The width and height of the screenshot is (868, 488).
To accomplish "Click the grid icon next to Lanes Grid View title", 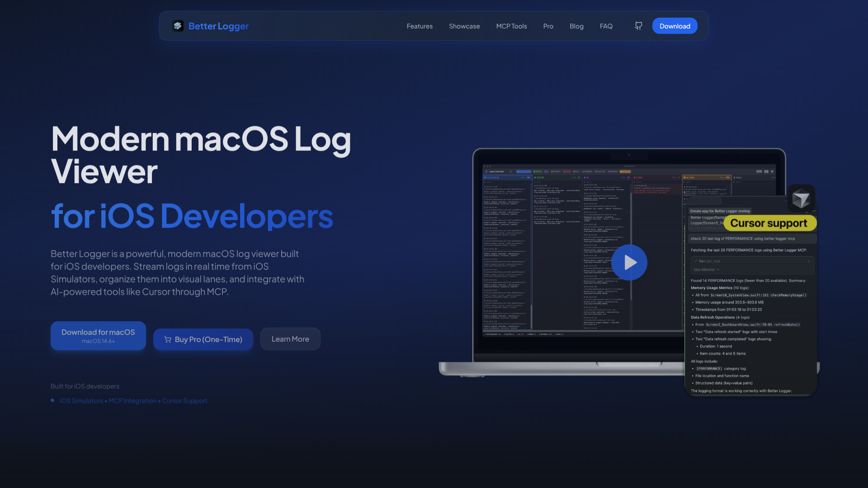I will pos(486,172).
